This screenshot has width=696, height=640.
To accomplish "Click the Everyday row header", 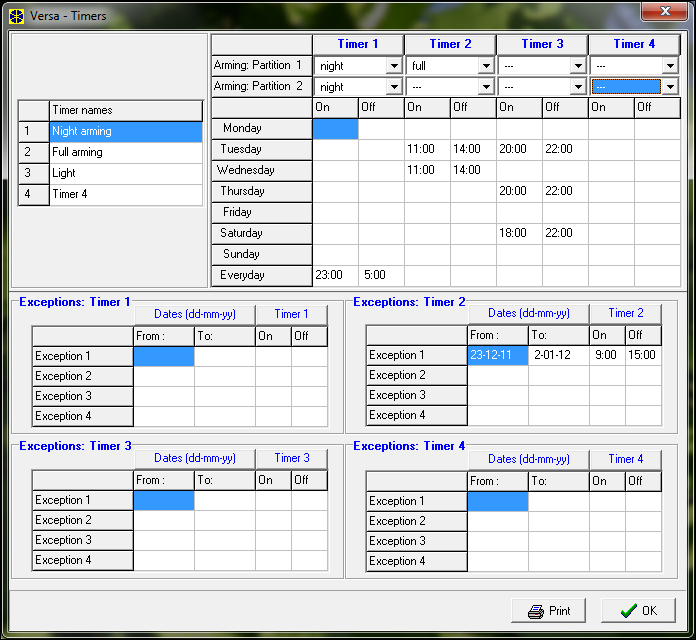I will point(261,275).
